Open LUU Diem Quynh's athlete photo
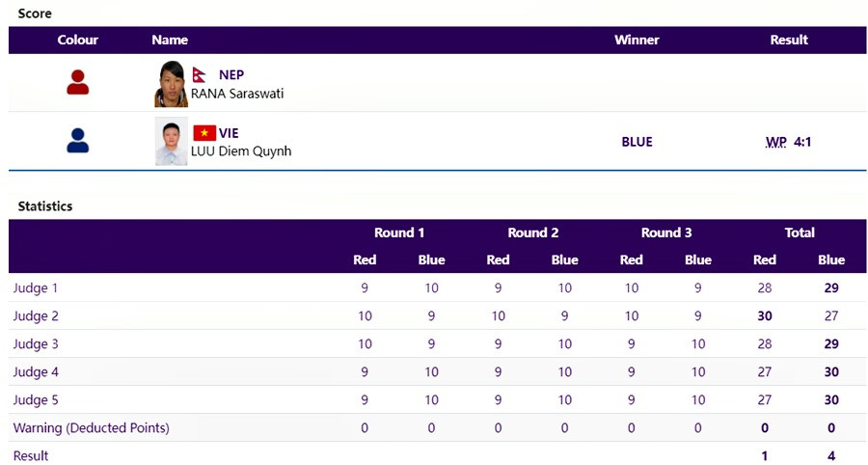The image size is (868, 465). pyautogui.click(x=171, y=142)
